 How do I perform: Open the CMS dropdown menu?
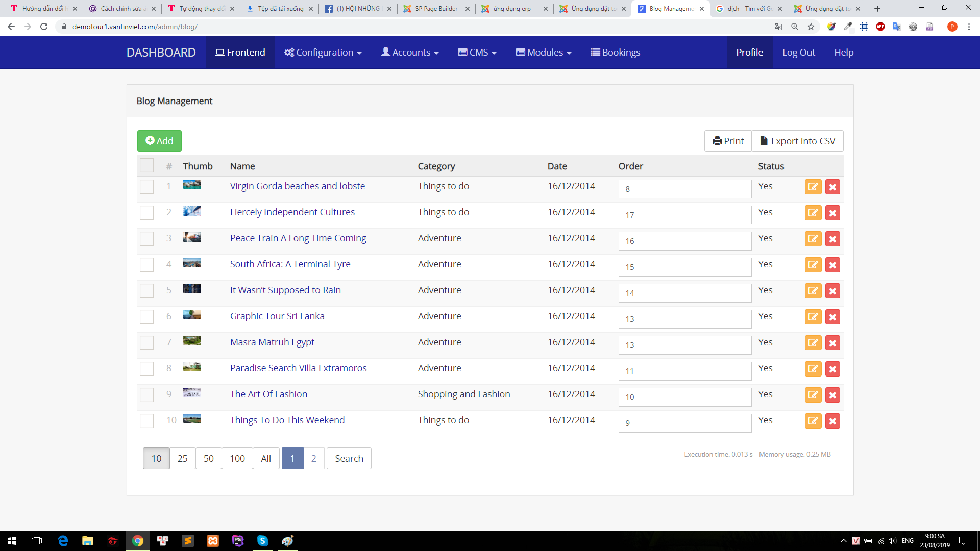[477, 53]
